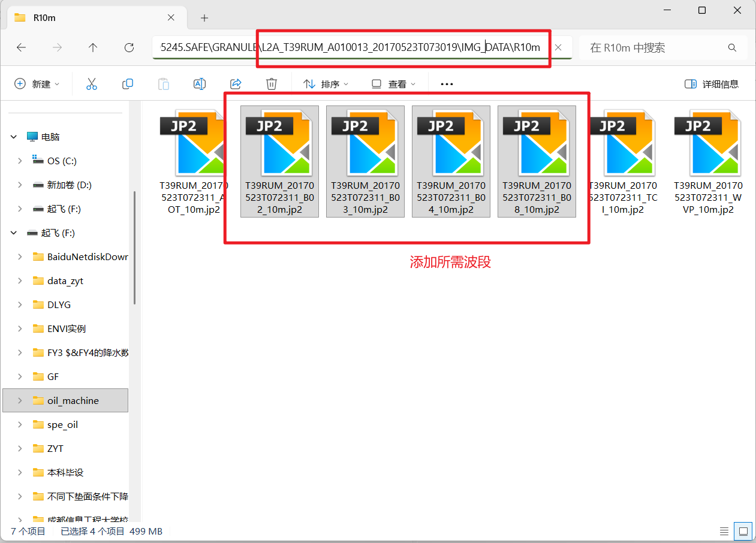Click the Share icon in toolbar
756x543 pixels.
(x=236, y=84)
